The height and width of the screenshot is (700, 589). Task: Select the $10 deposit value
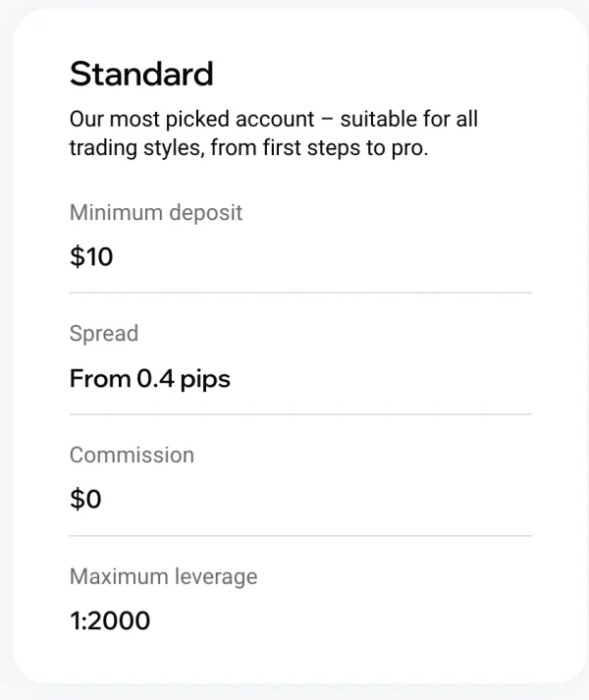click(91, 256)
